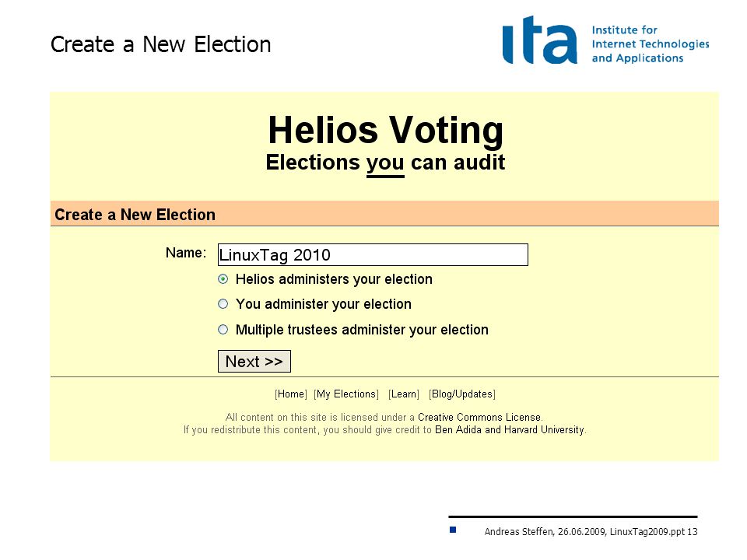This screenshot has width=747, height=560.
Task: Click the blue square bullet in footer
Action: (453, 530)
